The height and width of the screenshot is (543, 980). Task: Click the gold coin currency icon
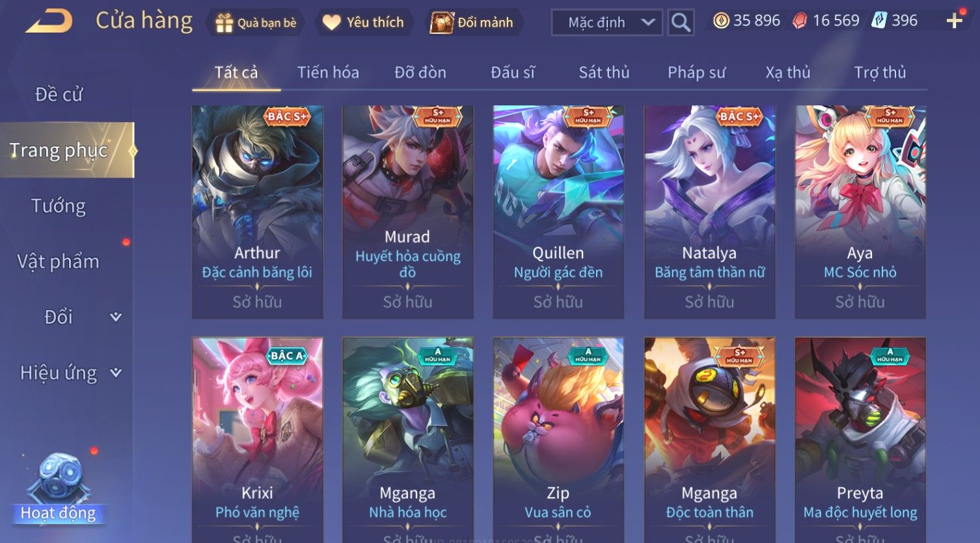721,21
